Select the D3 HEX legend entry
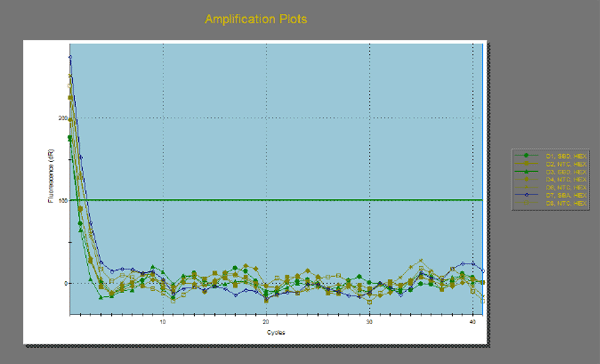 pos(551,172)
